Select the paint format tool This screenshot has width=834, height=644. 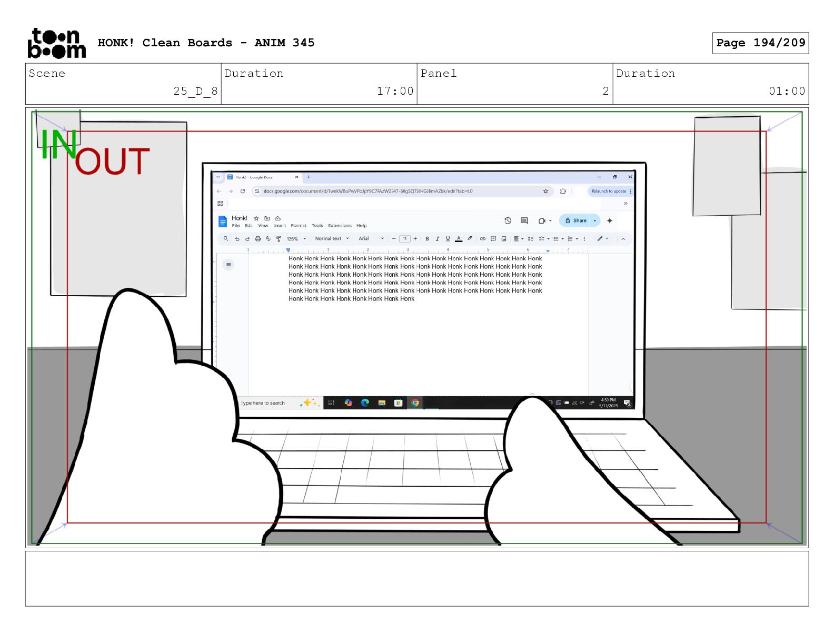coord(279,239)
